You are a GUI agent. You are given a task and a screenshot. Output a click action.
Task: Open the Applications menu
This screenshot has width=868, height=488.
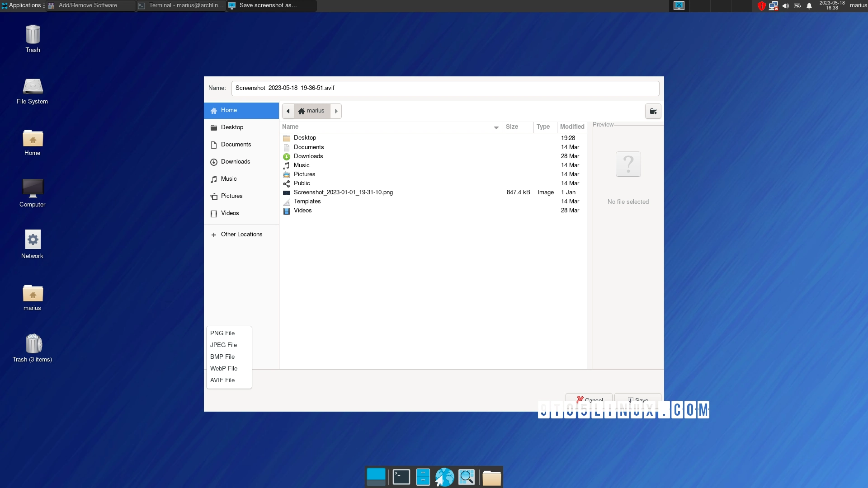pyautogui.click(x=21, y=5)
